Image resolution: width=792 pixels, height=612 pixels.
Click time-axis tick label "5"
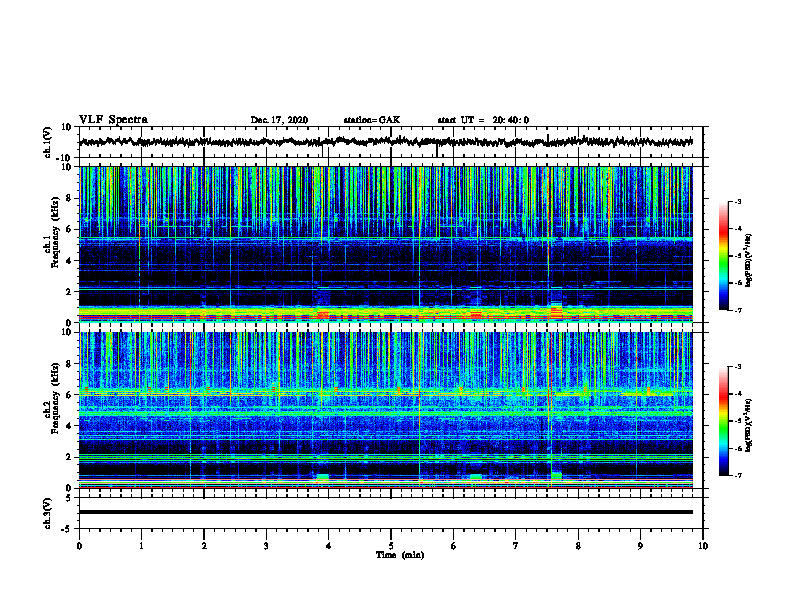click(391, 546)
